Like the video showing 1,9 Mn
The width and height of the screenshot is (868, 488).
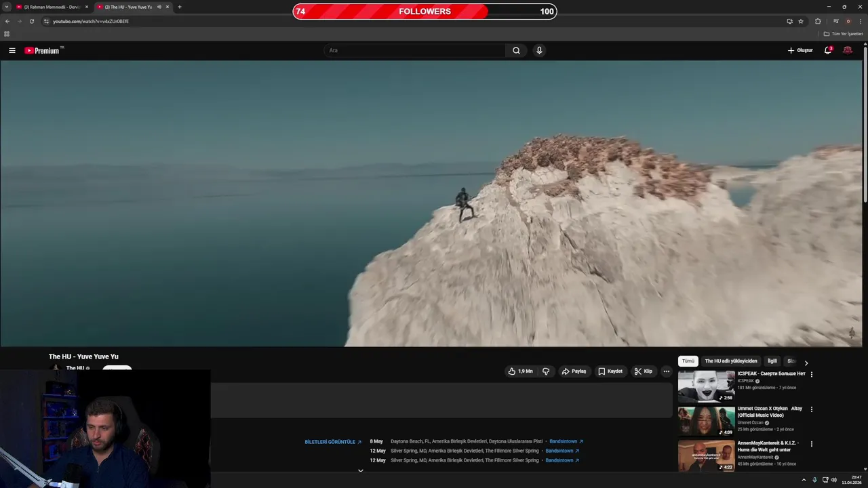point(521,371)
